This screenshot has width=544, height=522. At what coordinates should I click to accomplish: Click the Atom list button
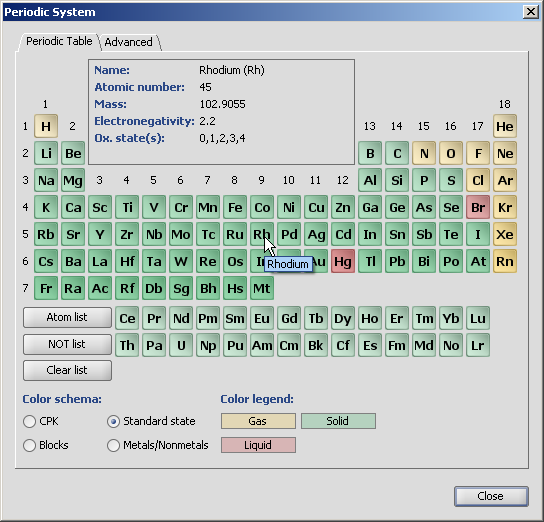[67, 317]
